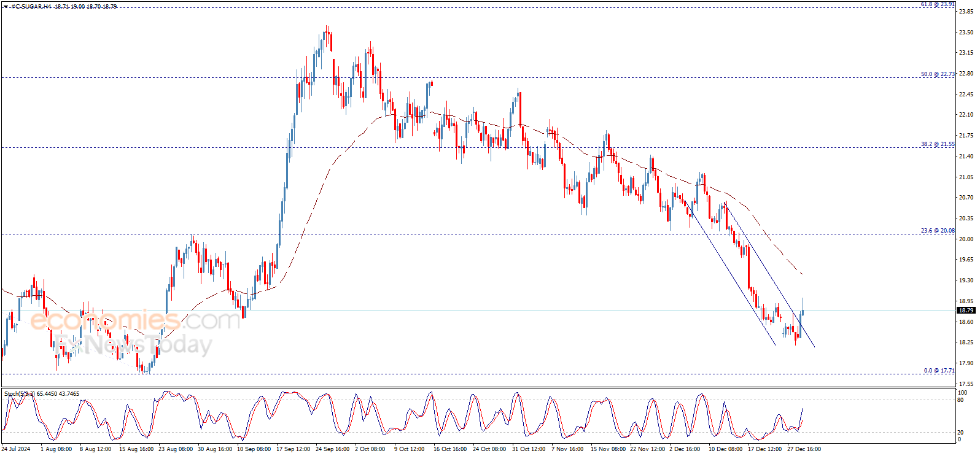This screenshot has height=456, width=980.
Task: Click the Fibonacci label 23.6 @ 20.08
Action: coord(938,231)
